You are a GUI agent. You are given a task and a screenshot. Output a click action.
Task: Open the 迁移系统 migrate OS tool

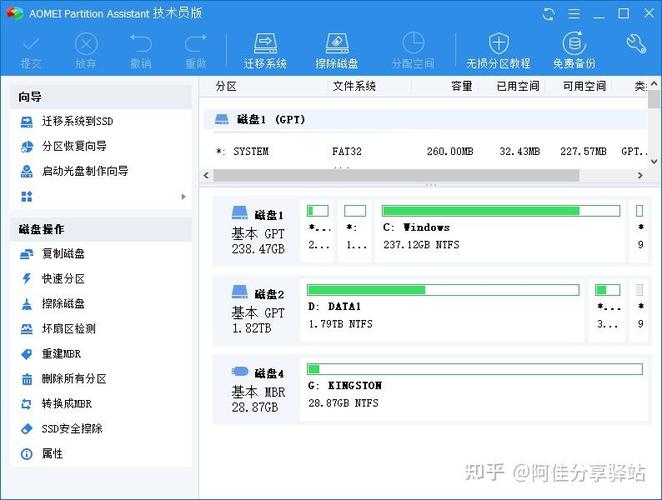point(265,51)
